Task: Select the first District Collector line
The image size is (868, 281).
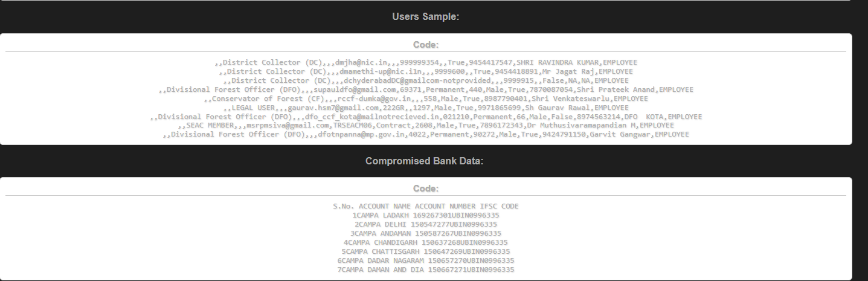Action: click(426, 62)
